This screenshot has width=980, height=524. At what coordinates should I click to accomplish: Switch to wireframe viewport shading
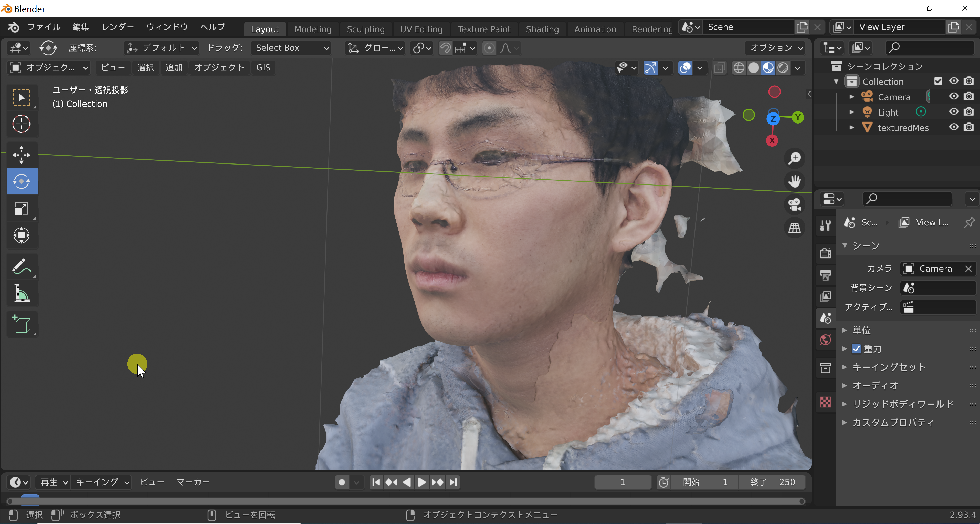(x=739, y=68)
